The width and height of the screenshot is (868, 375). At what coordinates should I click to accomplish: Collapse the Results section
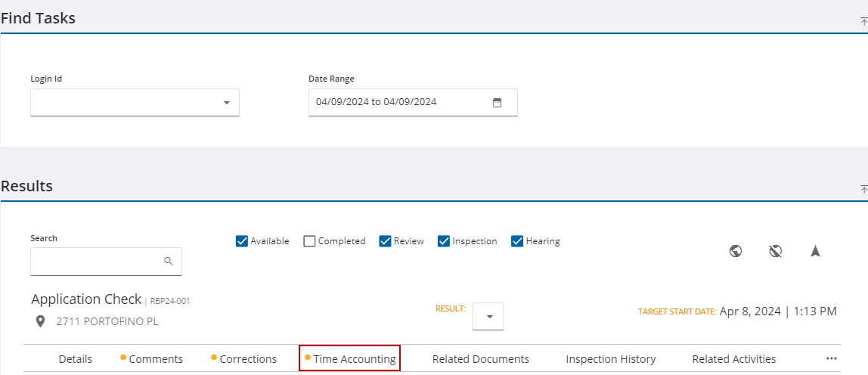[x=863, y=190]
